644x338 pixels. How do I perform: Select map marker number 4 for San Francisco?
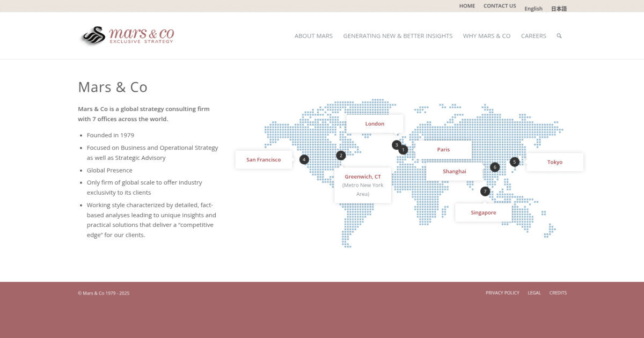pyautogui.click(x=304, y=159)
